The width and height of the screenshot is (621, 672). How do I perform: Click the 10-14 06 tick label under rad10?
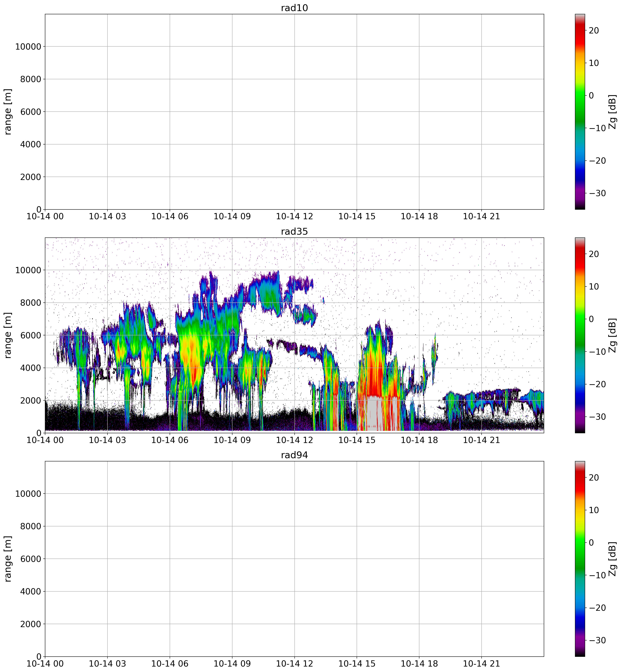[x=170, y=216]
